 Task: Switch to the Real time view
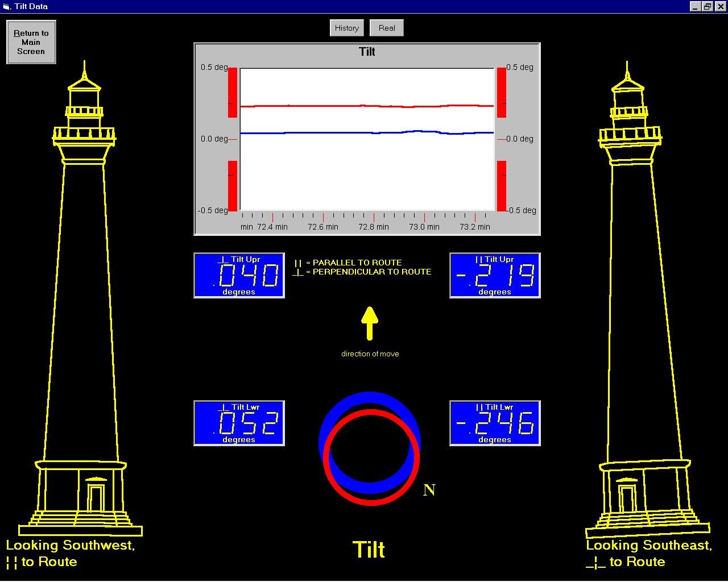[x=387, y=28]
